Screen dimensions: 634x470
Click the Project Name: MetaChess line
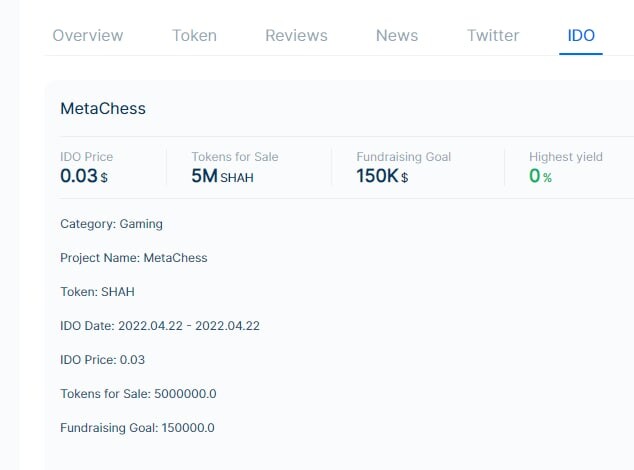click(134, 258)
